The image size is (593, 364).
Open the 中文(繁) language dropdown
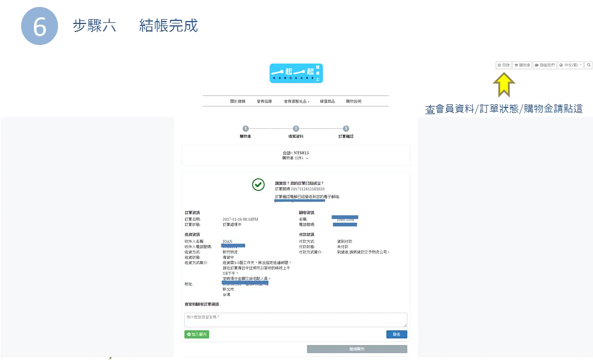tap(570, 65)
